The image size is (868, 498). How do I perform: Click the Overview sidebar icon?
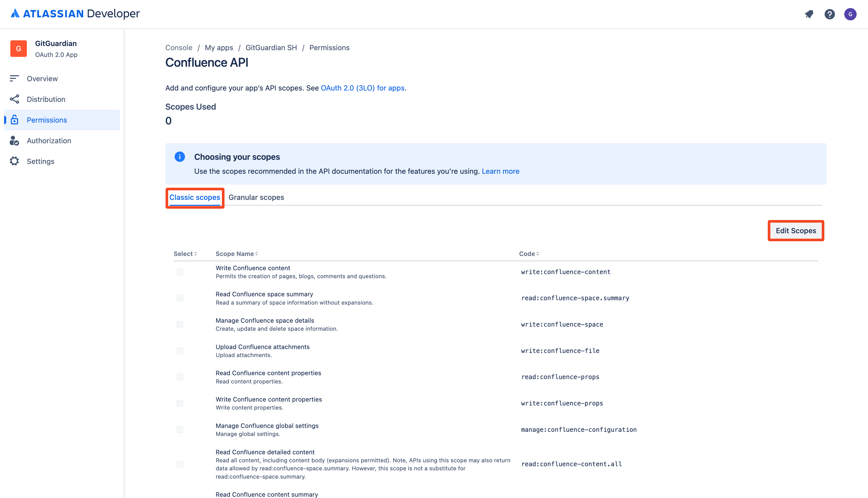pos(14,78)
